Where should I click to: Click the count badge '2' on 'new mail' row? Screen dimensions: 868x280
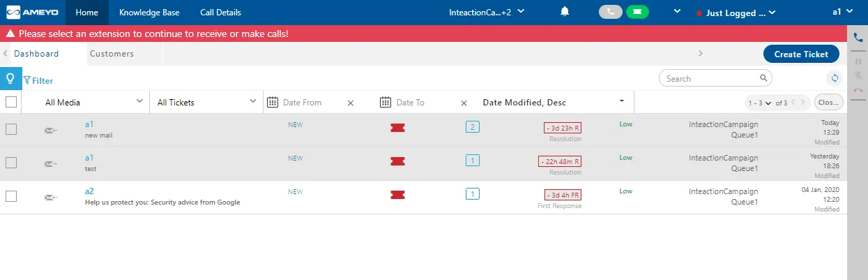point(473,127)
